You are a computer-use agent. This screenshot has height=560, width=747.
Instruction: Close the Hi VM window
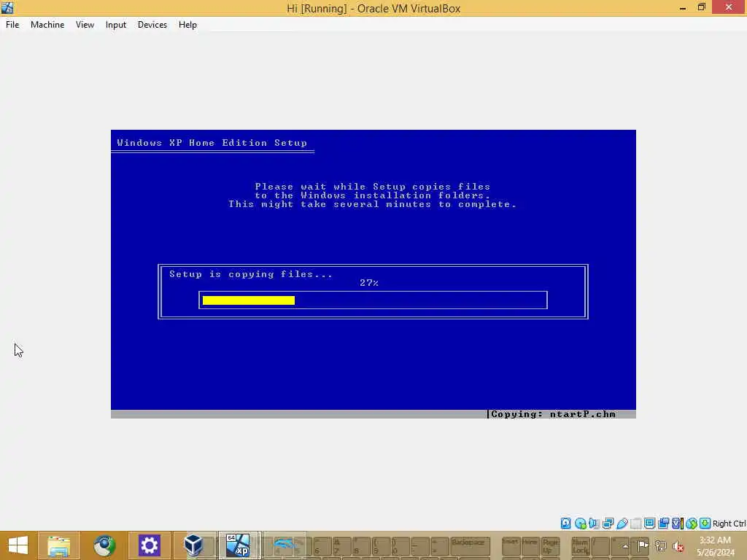pyautogui.click(x=729, y=7)
